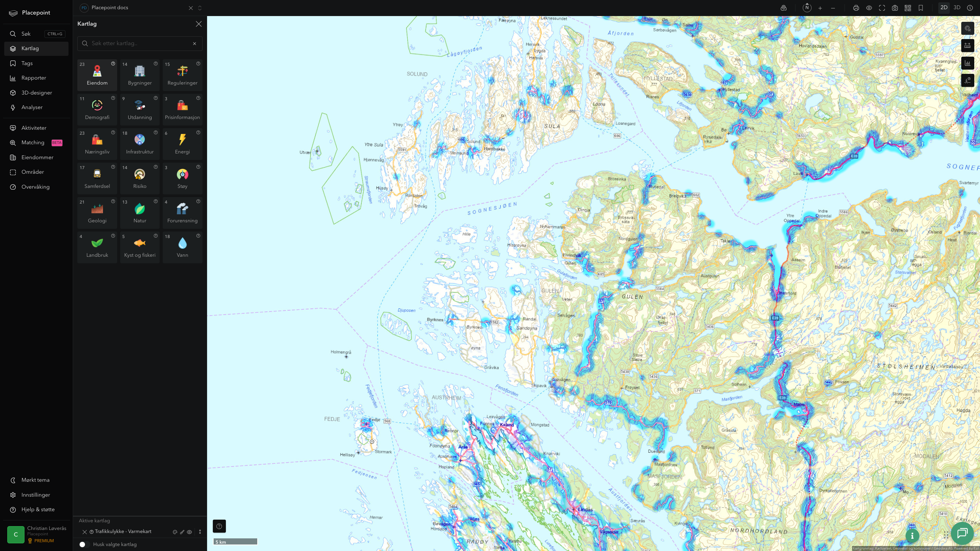Open the Risiko layer category
The height and width of the screenshot is (551, 980).
pos(140,178)
